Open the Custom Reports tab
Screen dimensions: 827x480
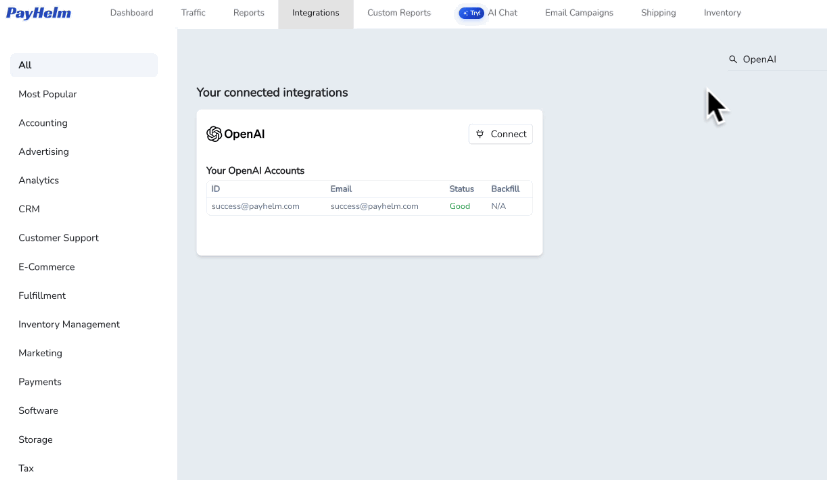(399, 13)
